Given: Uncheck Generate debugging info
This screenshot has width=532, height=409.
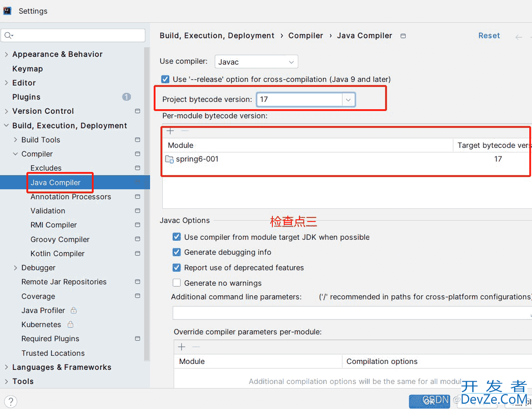Looking at the screenshot, I should point(177,252).
